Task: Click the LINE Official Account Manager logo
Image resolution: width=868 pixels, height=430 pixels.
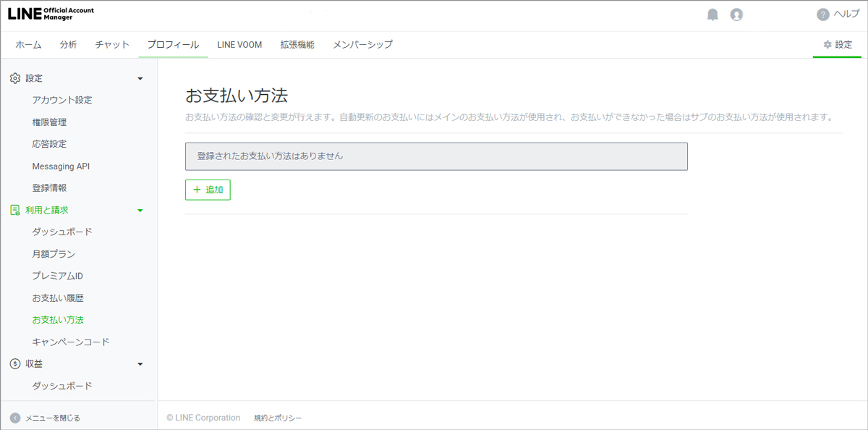Action: click(51, 14)
